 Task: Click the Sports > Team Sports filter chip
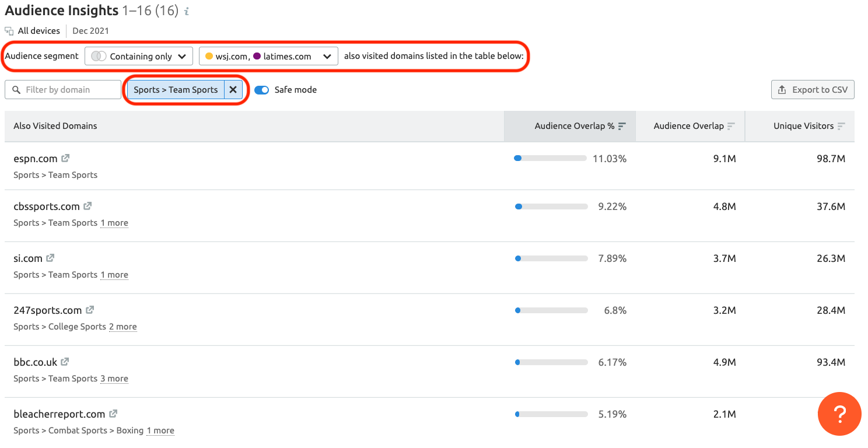pyautogui.click(x=176, y=90)
